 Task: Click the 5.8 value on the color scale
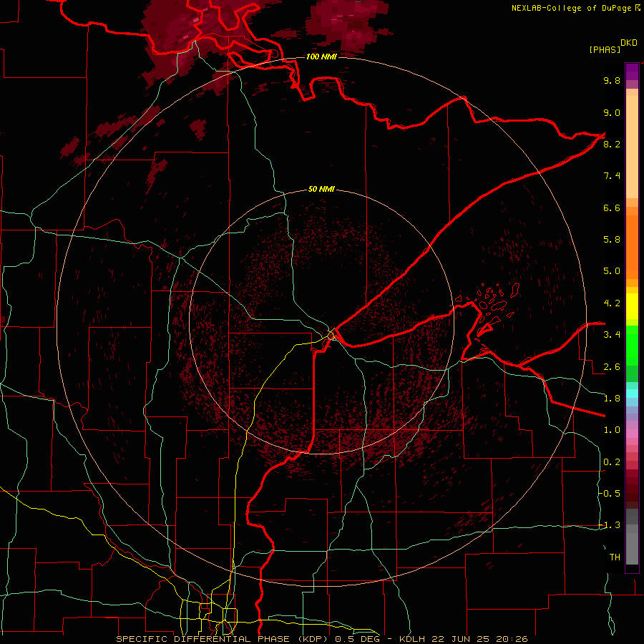pyautogui.click(x=612, y=240)
